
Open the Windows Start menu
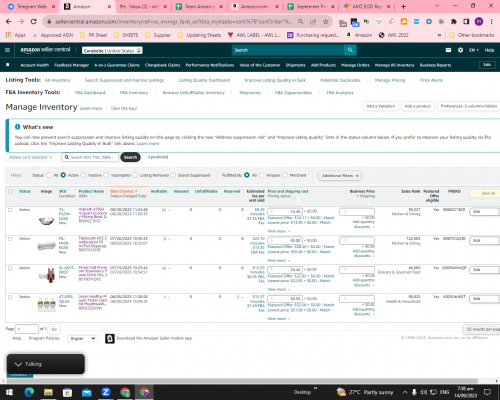click(9, 392)
